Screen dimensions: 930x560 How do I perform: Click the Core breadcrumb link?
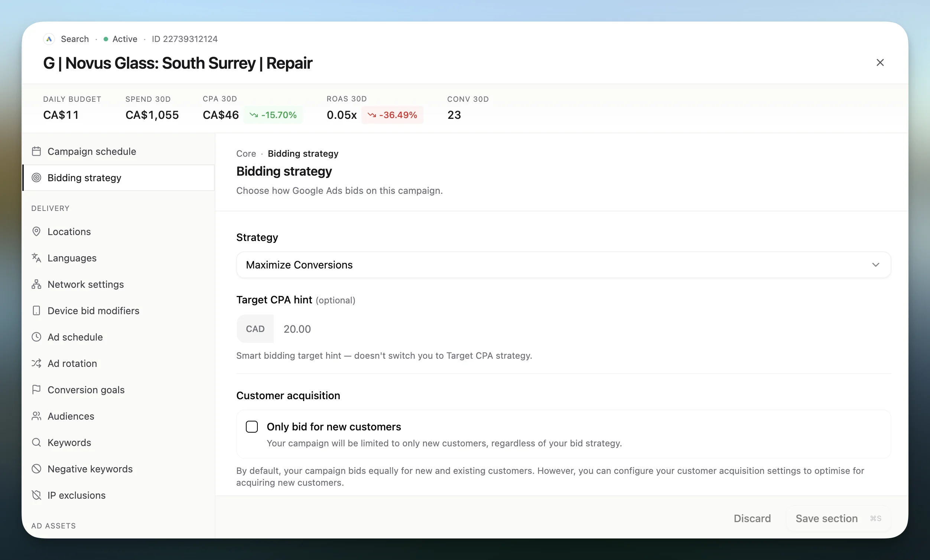(246, 154)
